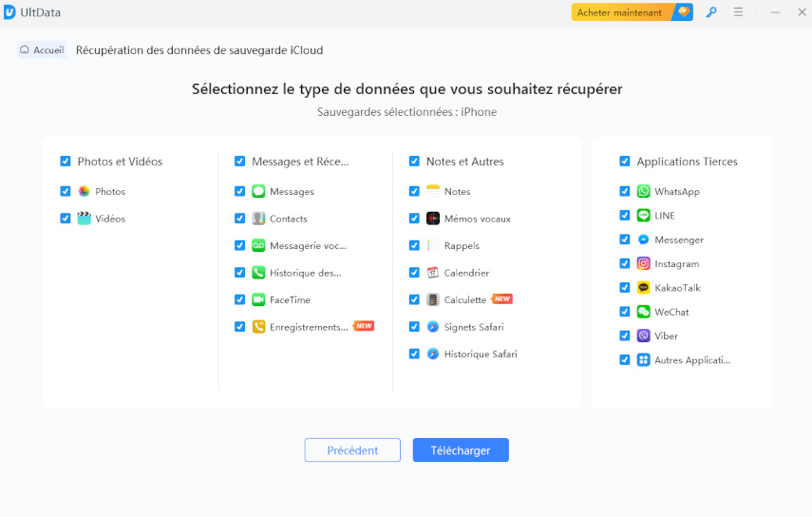Click the Mémos vocaux label text
Viewport: 812px width, 517px height.
click(x=477, y=219)
